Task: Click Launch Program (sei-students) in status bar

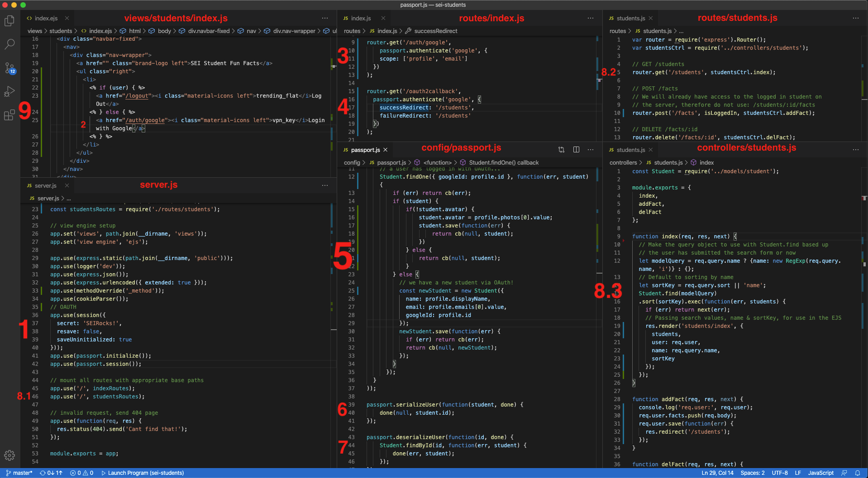Action: click(143, 473)
